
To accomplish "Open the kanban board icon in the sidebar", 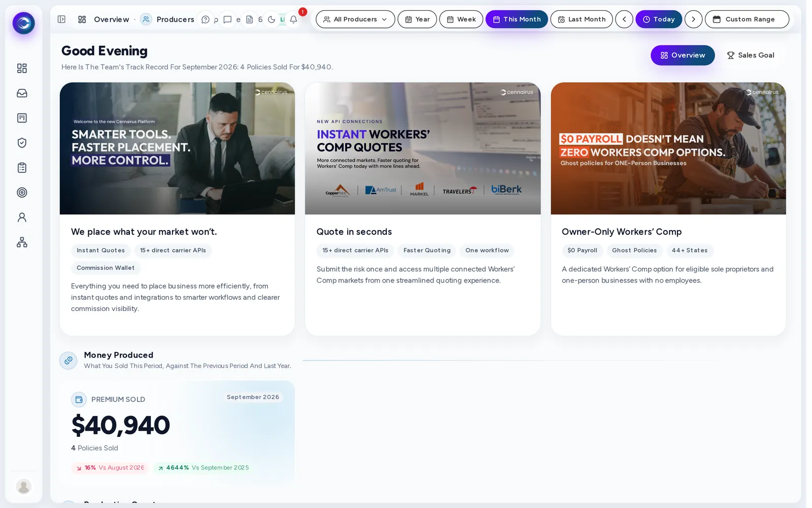I will tap(22, 118).
